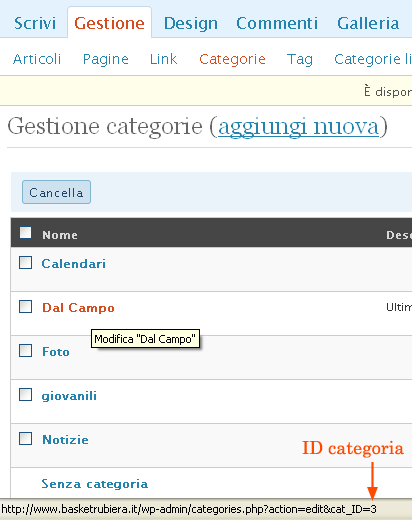
Task: Toggle the select-all checkbox beside Nome
Action: [26, 232]
